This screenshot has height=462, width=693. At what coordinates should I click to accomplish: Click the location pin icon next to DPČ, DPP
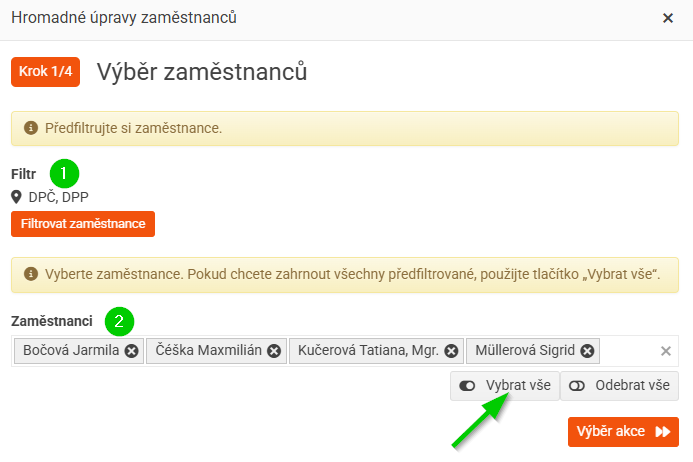(x=17, y=197)
